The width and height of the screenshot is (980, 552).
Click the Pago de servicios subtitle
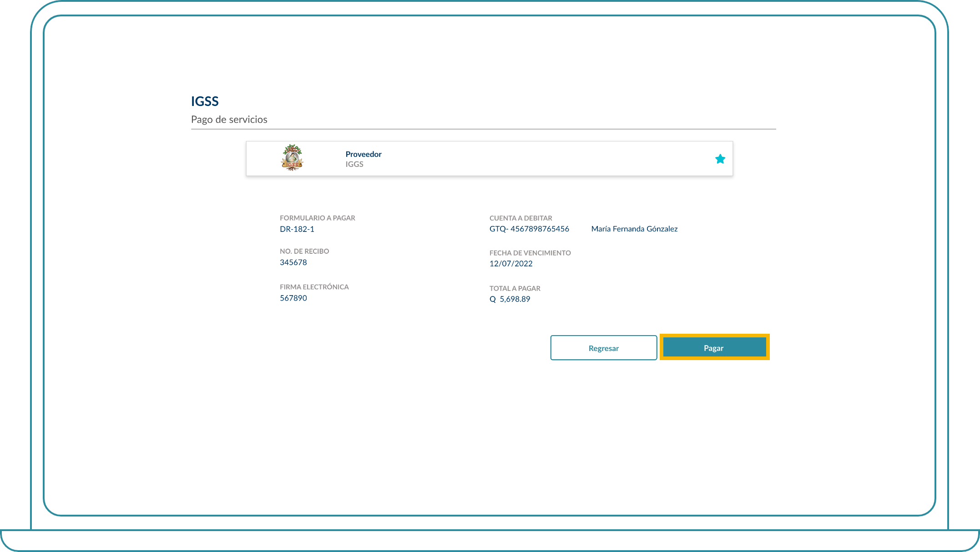(x=229, y=119)
